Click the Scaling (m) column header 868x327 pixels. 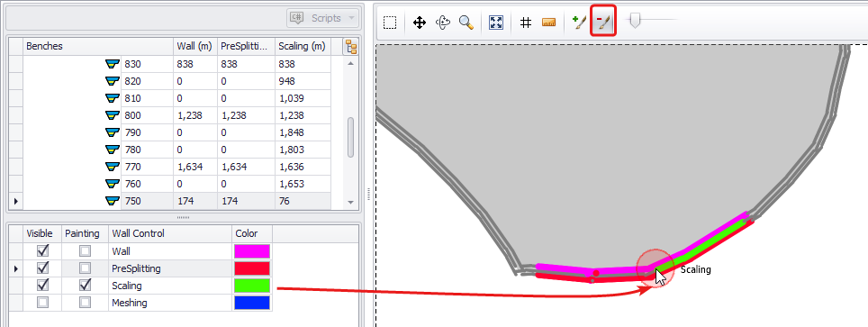coord(303,47)
